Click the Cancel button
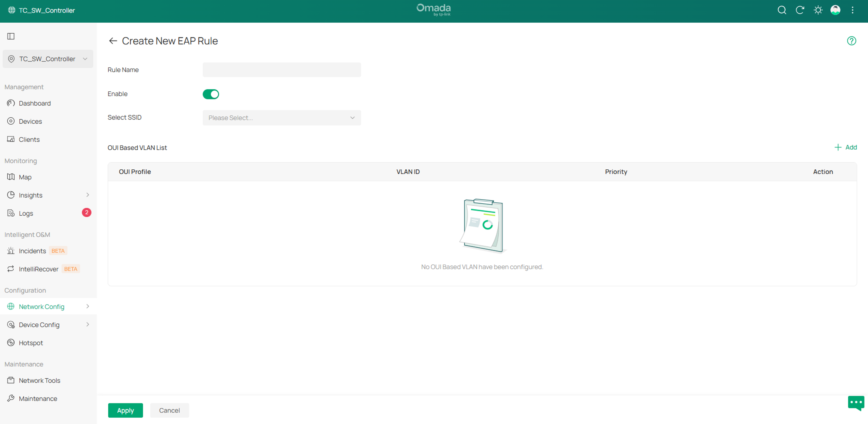This screenshot has height=424, width=868. [169, 410]
